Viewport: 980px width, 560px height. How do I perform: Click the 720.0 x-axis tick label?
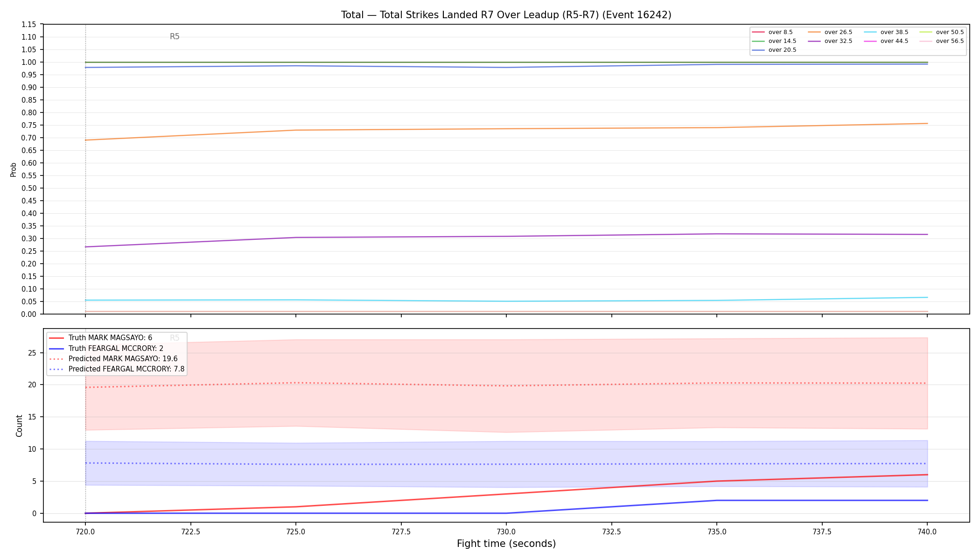coord(85,532)
